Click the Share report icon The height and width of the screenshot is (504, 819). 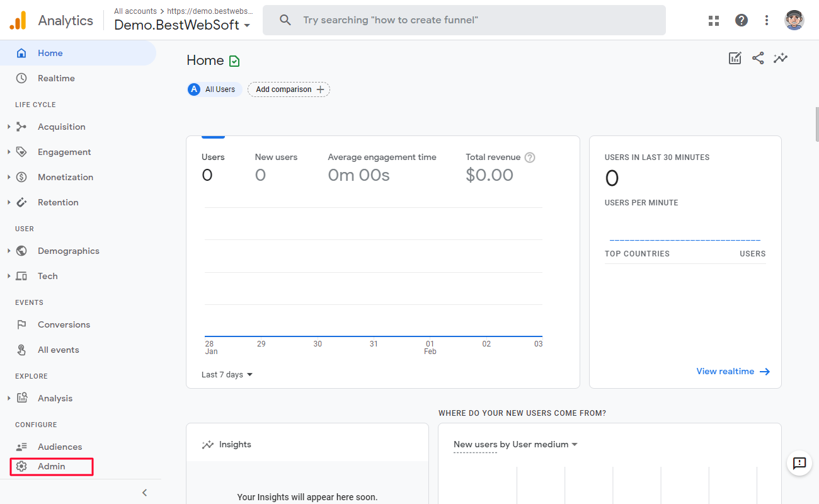click(x=758, y=59)
